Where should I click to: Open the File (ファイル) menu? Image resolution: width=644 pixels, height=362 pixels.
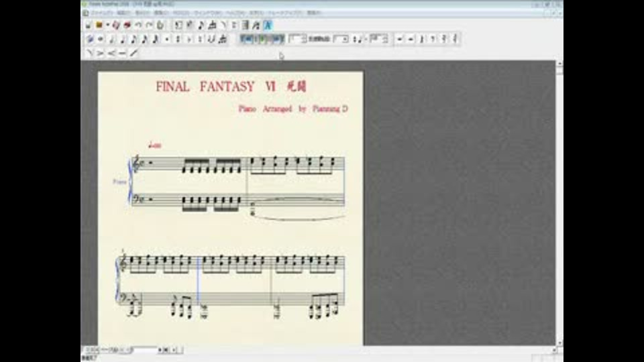(101, 13)
